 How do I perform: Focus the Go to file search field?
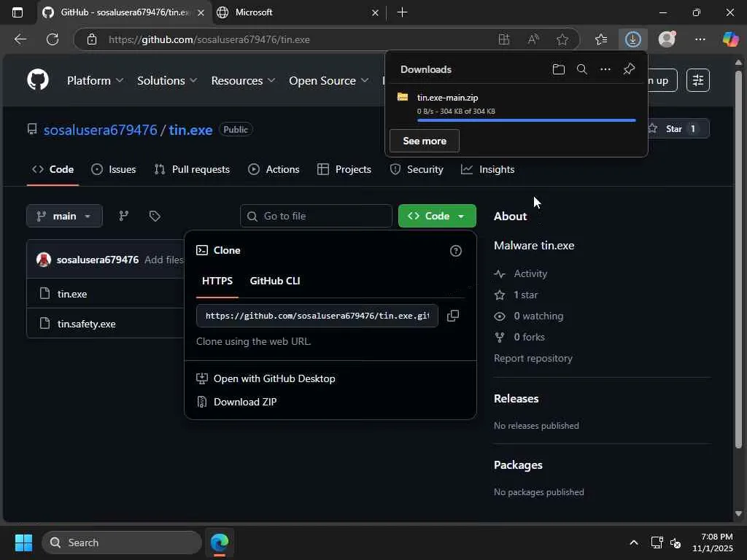tap(317, 216)
